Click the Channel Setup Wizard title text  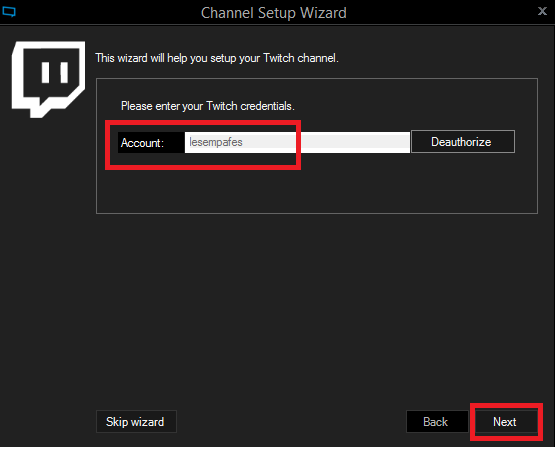pyautogui.click(x=273, y=13)
